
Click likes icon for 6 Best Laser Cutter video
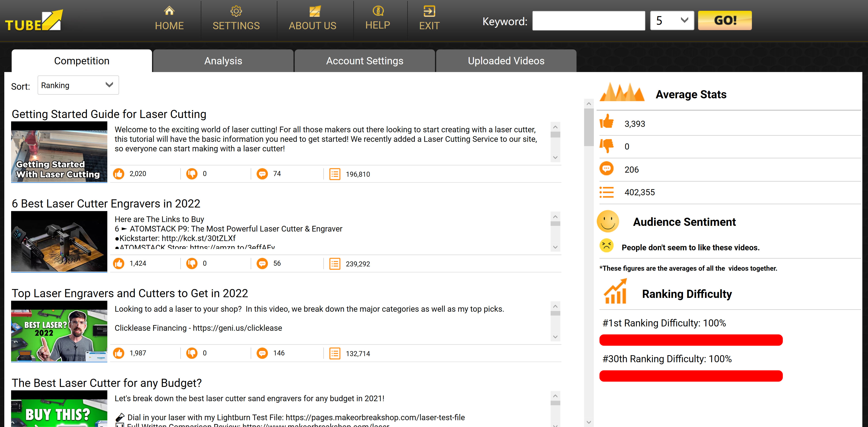click(119, 264)
